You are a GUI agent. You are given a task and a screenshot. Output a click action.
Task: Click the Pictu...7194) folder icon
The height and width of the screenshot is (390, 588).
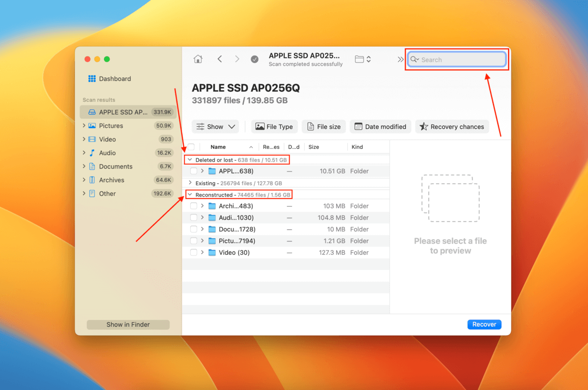pyautogui.click(x=212, y=241)
